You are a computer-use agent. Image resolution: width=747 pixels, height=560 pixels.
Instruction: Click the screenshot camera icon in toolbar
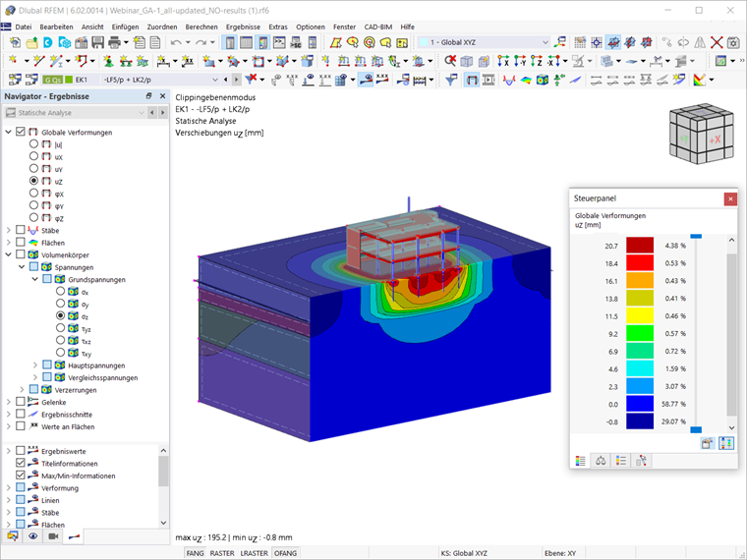pos(733,42)
